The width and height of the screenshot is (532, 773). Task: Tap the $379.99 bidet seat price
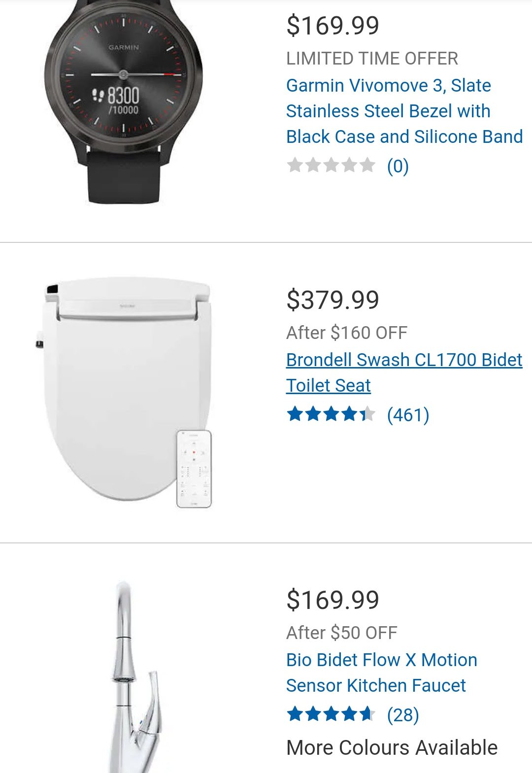[333, 300]
